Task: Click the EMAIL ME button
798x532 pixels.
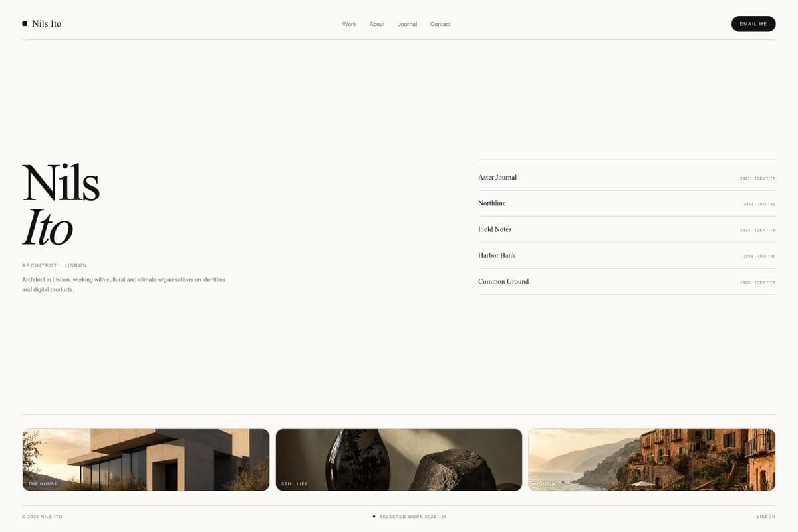Action: tap(753, 24)
